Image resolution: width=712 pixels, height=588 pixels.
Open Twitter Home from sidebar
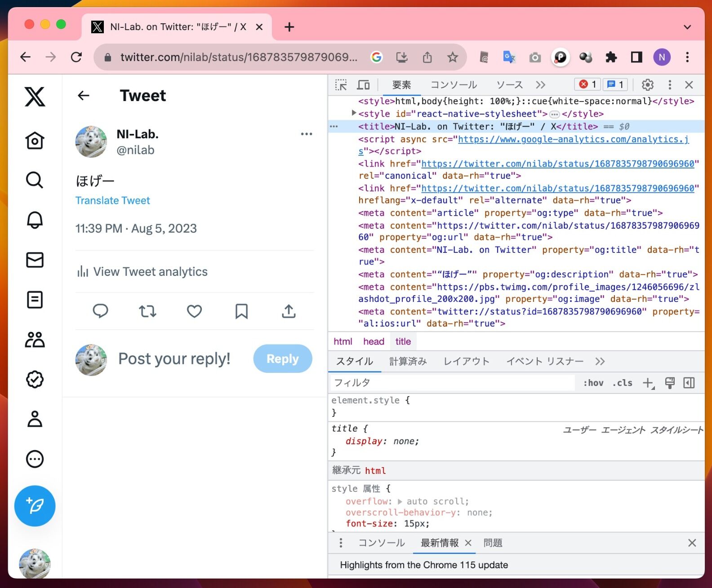(35, 141)
